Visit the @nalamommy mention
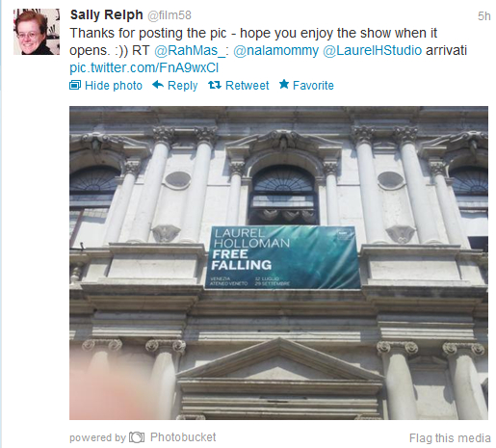The width and height of the screenshot is (496, 448). tap(275, 50)
